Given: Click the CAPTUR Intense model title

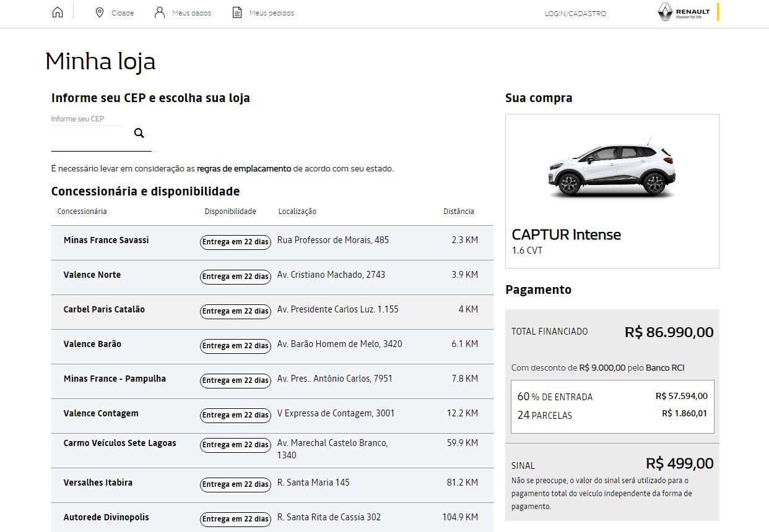Looking at the screenshot, I should pos(566,234).
